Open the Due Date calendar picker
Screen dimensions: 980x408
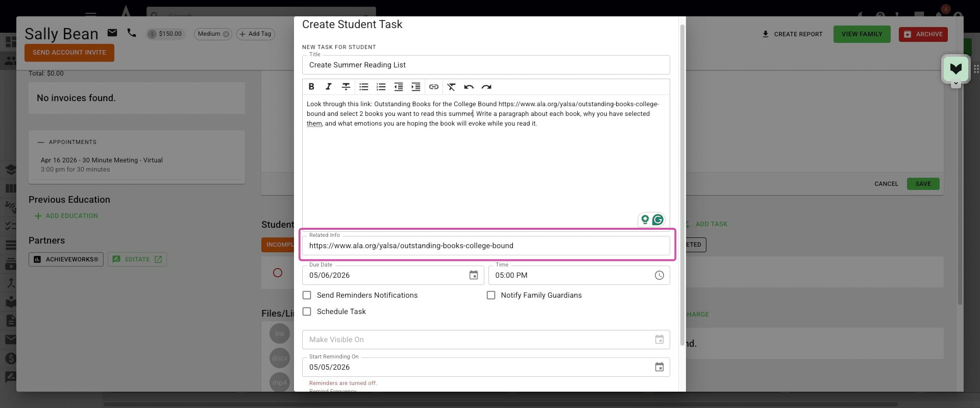(474, 275)
